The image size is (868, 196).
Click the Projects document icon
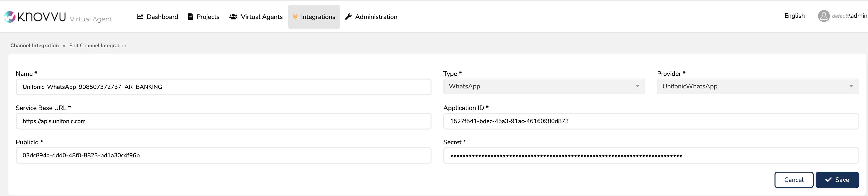click(190, 16)
